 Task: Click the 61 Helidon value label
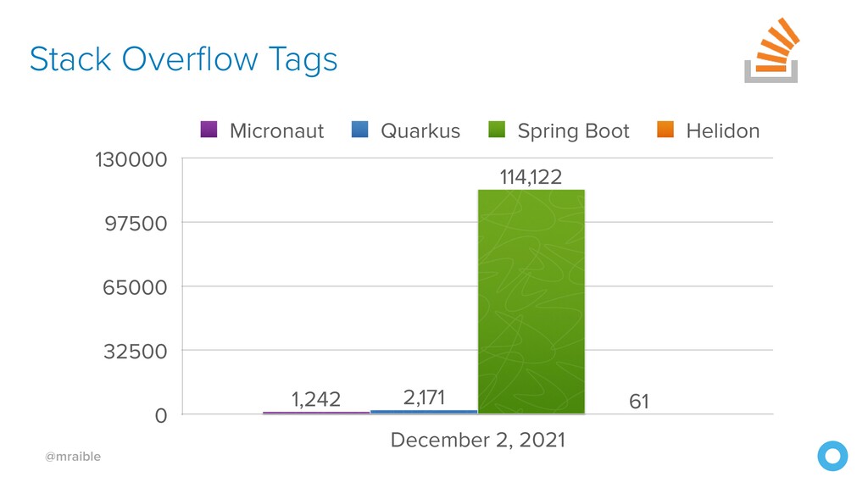click(x=639, y=401)
